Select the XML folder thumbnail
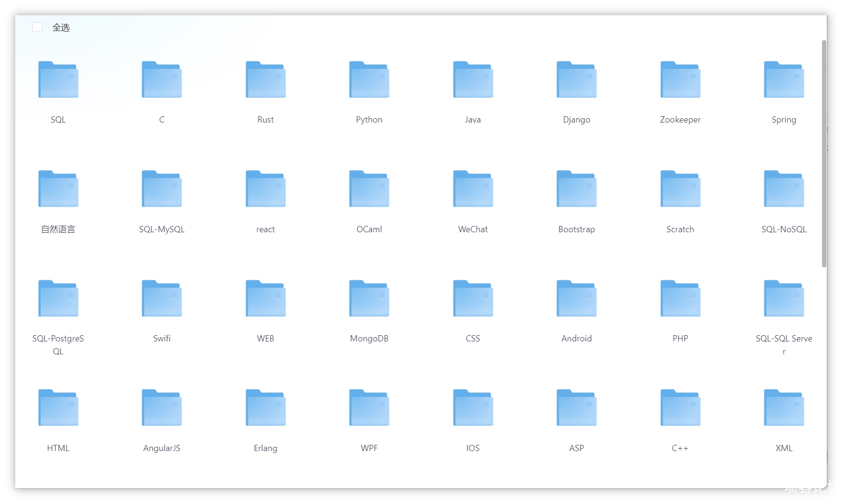This screenshot has height=504, width=843. pyautogui.click(x=784, y=408)
